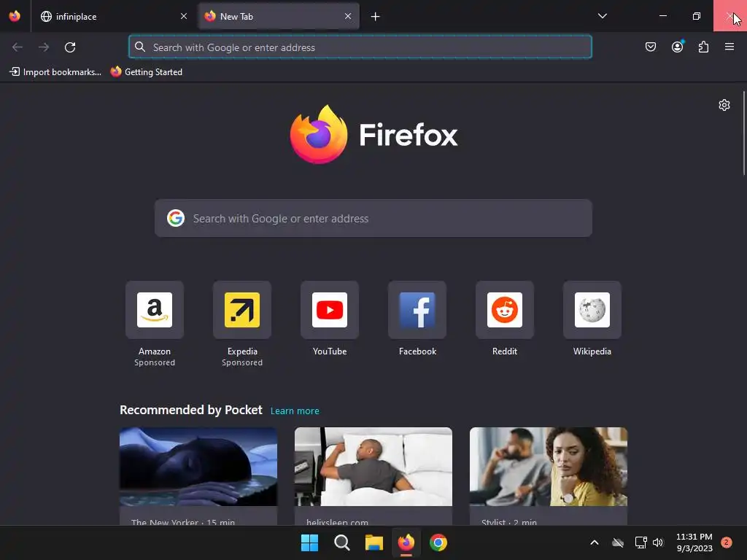Reload the current page

(x=70, y=47)
